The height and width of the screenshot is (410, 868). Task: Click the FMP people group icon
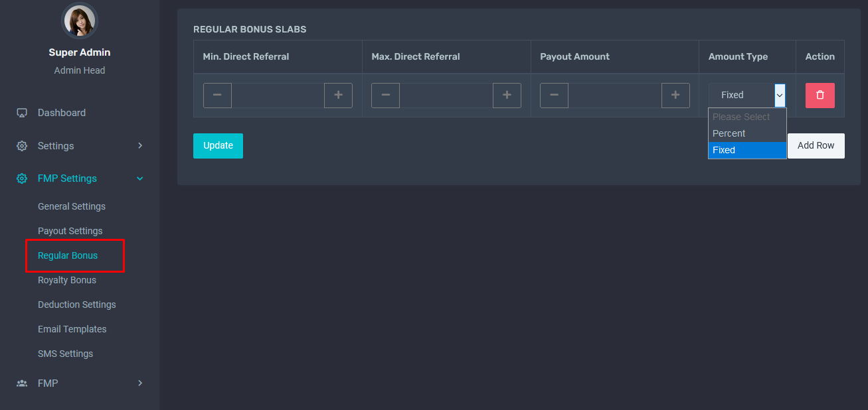tap(22, 383)
